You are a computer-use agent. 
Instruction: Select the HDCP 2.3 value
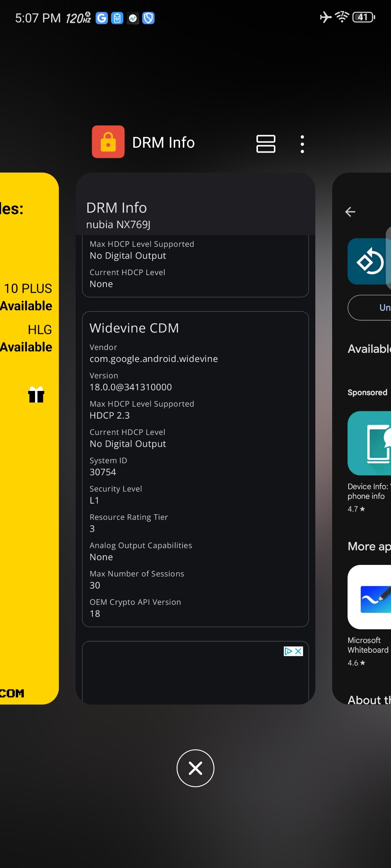point(109,415)
